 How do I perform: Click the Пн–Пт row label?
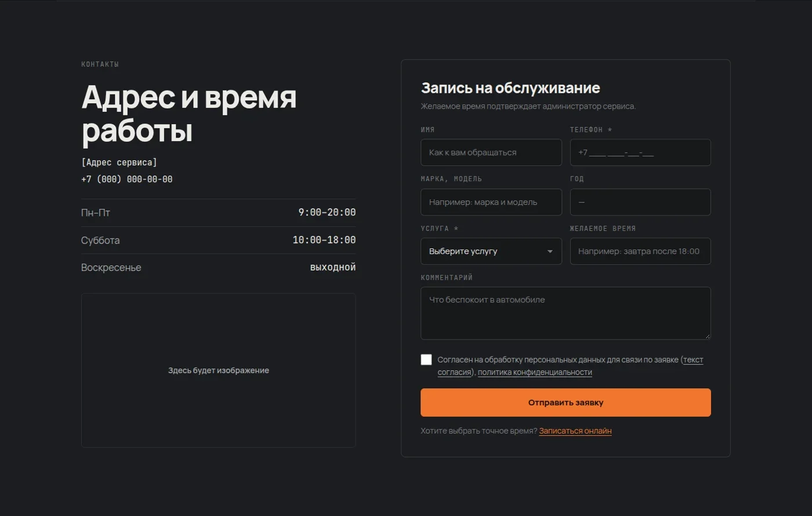tap(96, 212)
